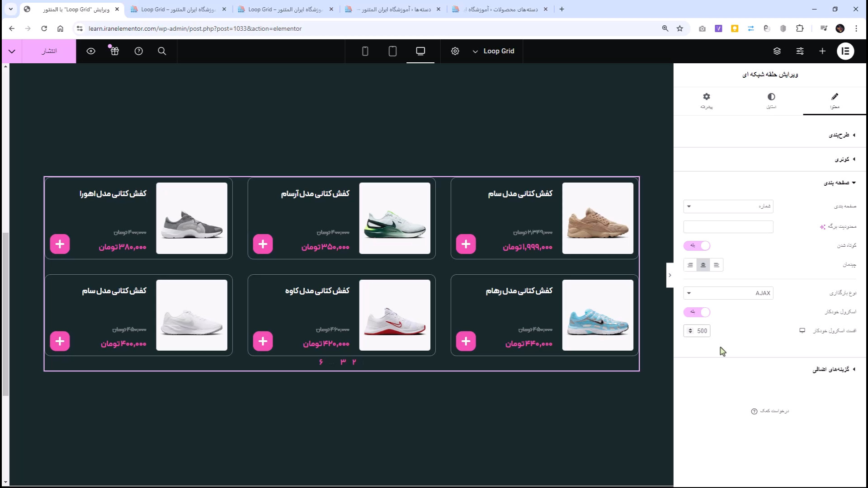Open preview with the eye icon
This screenshot has height=488, width=868.
click(x=91, y=51)
